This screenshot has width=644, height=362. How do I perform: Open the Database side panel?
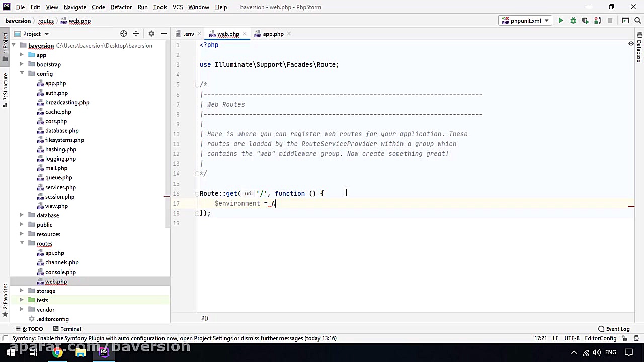tap(639, 48)
